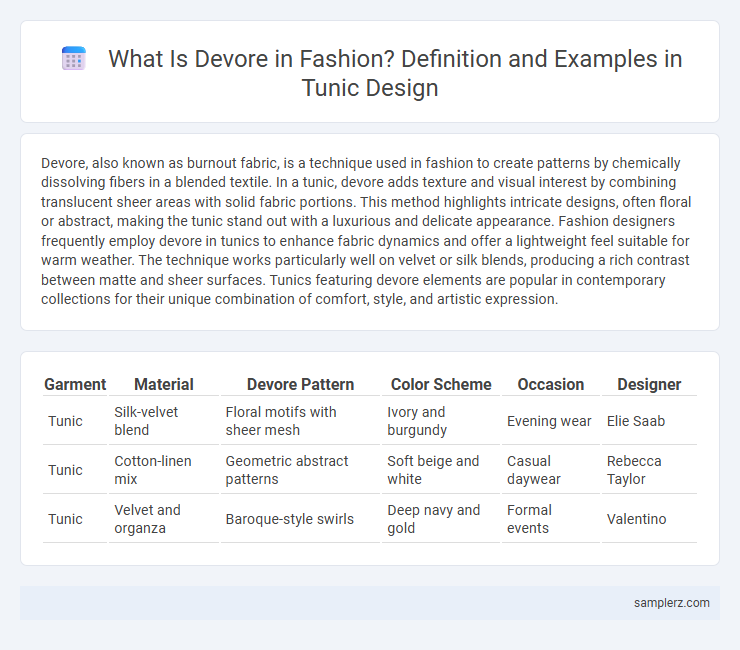The width and height of the screenshot is (740, 650).
Task: Click the Designer column header
Action: (x=649, y=384)
